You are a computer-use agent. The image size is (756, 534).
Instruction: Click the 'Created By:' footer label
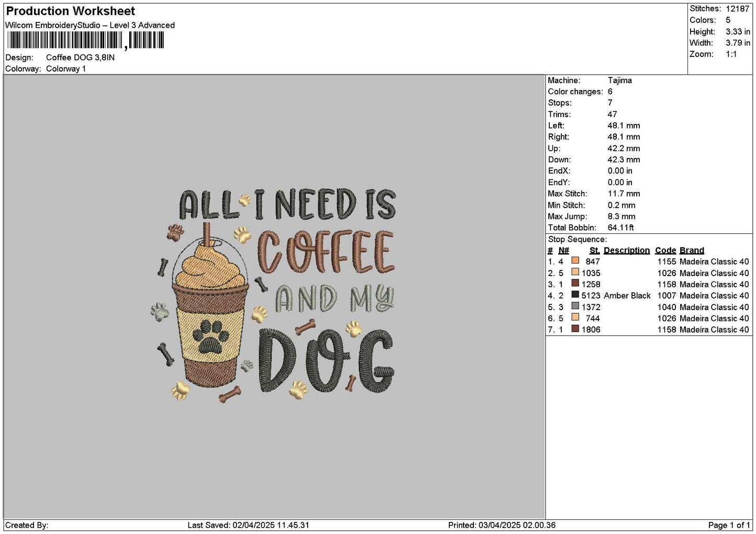click(x=27, y=525)
